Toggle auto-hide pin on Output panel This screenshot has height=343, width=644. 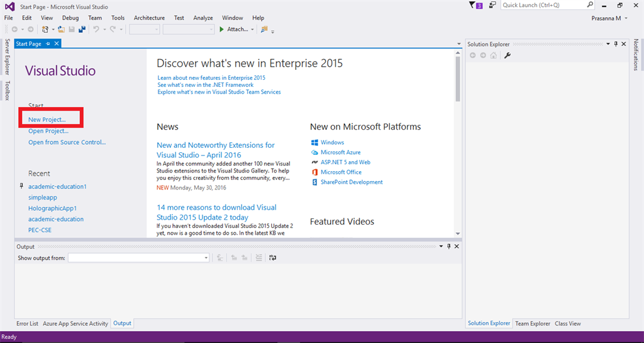[448, 247]
